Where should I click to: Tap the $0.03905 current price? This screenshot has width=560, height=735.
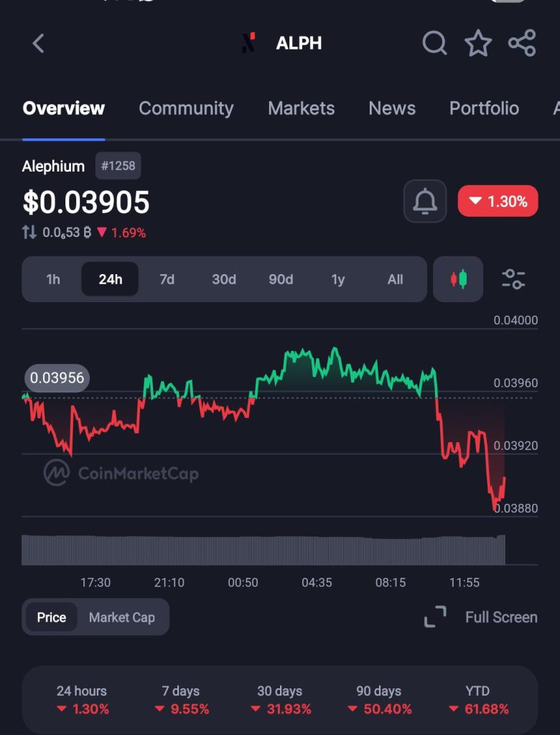pos(86,202)
